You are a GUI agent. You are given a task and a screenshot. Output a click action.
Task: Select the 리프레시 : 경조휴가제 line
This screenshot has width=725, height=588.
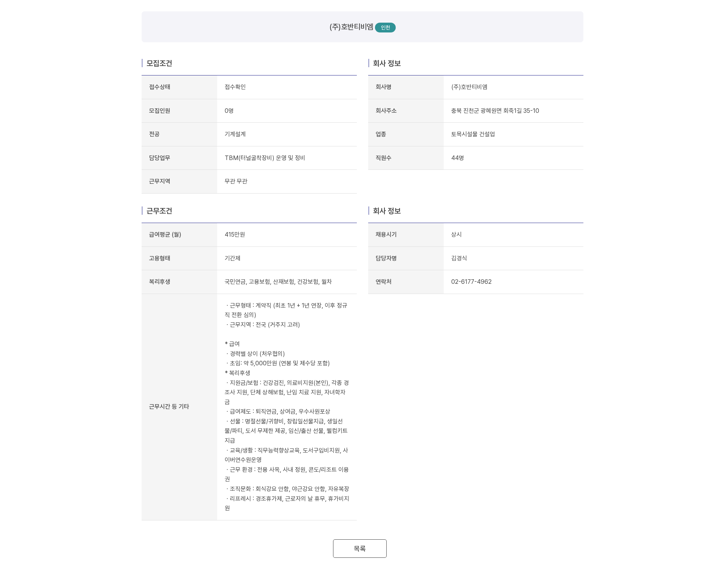tap(287, 503)
